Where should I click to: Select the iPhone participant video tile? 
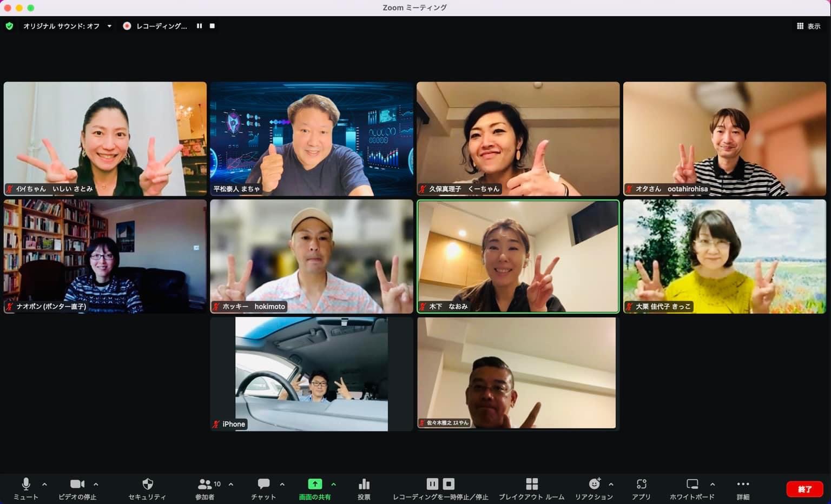312,374
